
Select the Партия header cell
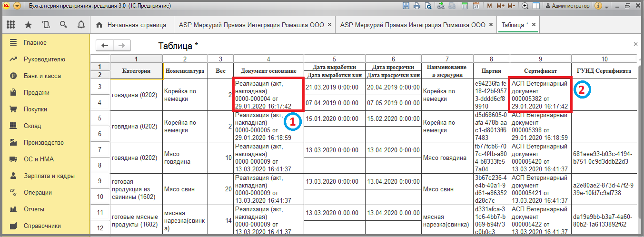point(491,71)
